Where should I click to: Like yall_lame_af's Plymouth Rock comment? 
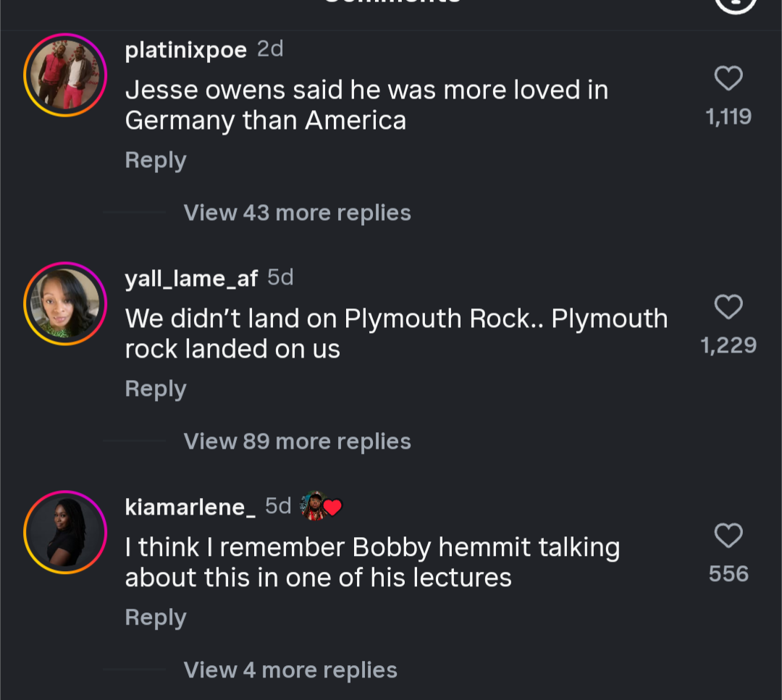click(x=728, y=307)
